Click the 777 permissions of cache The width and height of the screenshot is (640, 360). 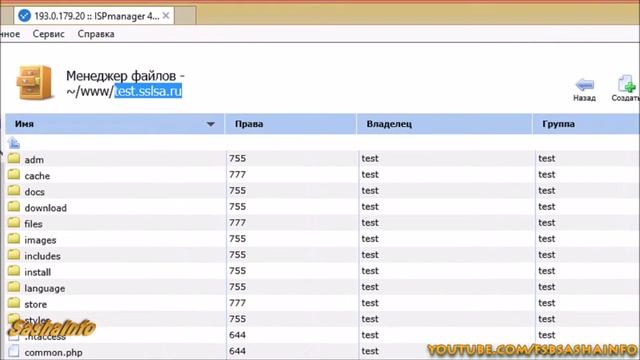click(x=237, y=174)
